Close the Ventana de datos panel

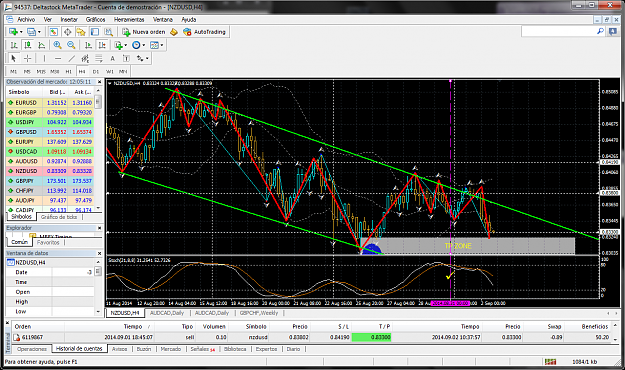pos(100,253)
